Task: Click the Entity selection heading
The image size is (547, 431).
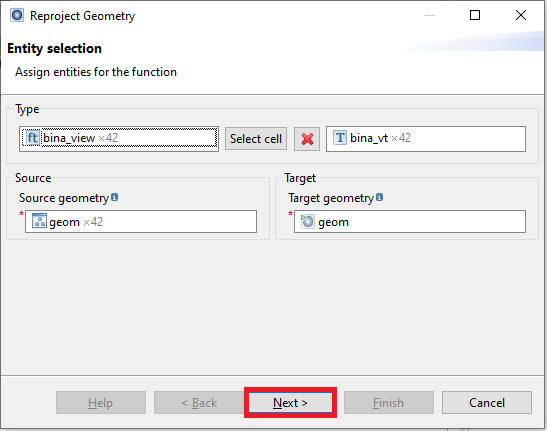Action: [54, 49]
